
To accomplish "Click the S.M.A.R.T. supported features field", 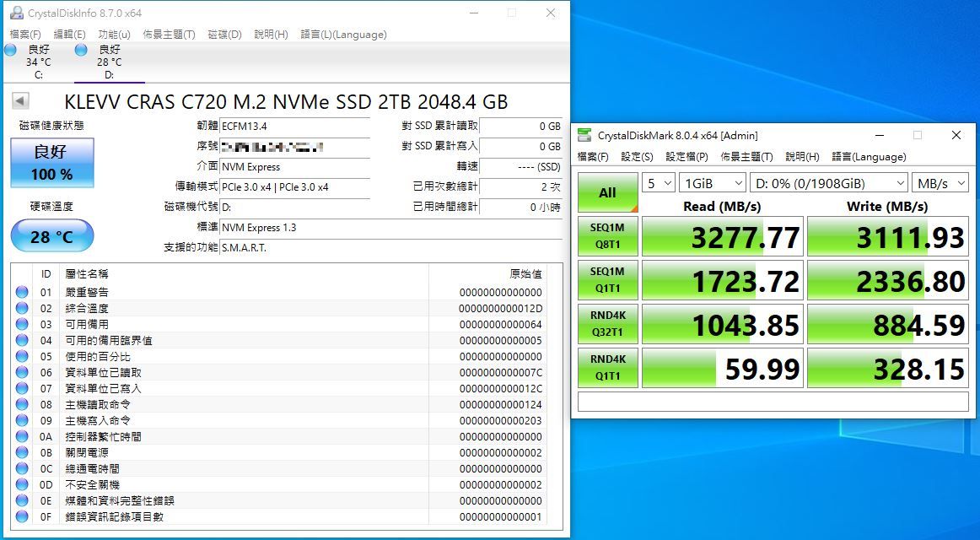I will pos(391,247).
